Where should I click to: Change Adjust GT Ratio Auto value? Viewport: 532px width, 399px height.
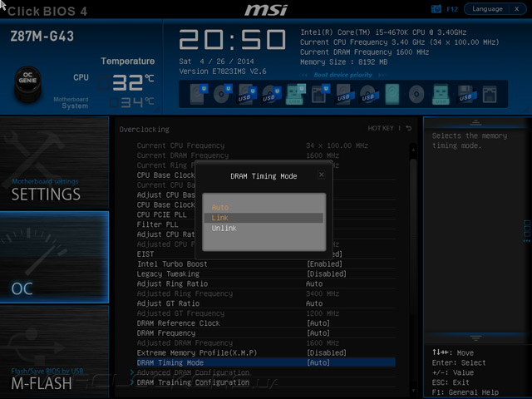click(314, 303)
